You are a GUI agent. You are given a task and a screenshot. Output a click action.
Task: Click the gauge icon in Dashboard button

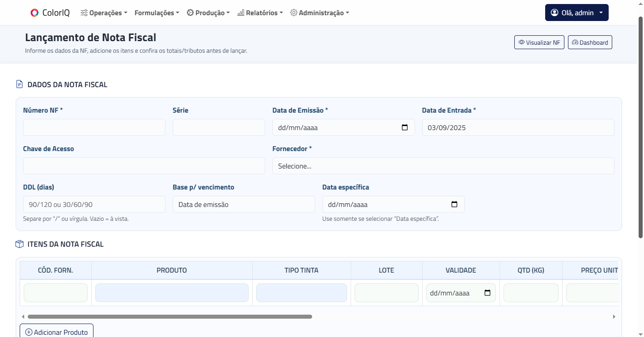click(x=575, y=42)
